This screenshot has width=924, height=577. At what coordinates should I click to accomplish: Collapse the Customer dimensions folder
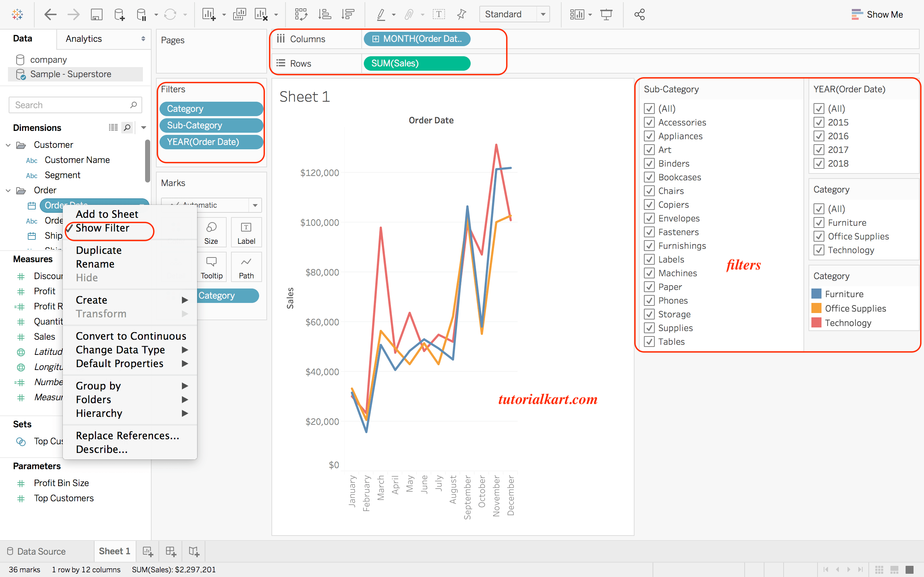tap(8, 145)
